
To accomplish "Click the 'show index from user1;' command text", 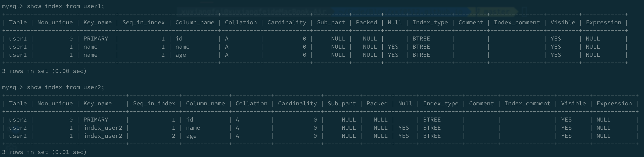I will pyautogui.click(x=65, y=6).
